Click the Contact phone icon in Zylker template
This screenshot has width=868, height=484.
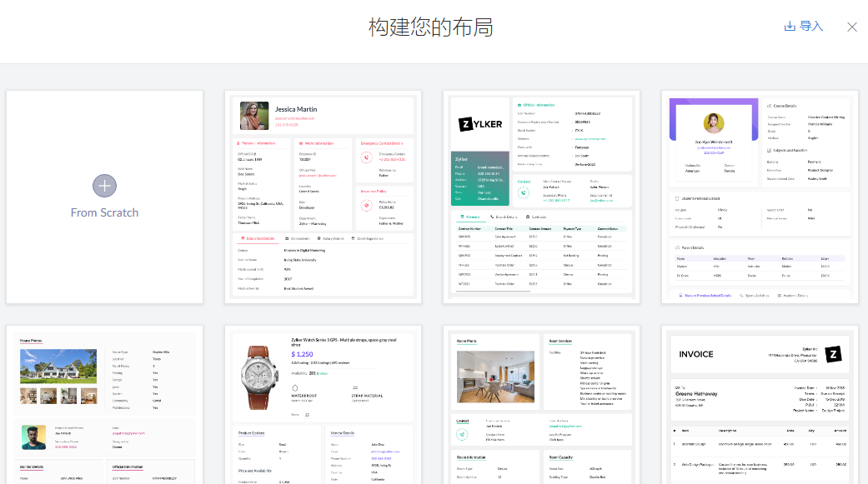point(524,192)
